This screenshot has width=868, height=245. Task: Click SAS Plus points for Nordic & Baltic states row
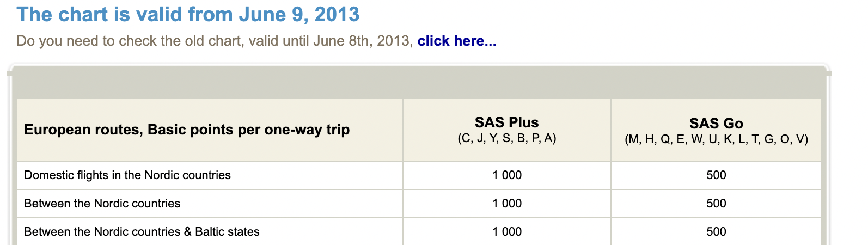(x=506, y=232)
